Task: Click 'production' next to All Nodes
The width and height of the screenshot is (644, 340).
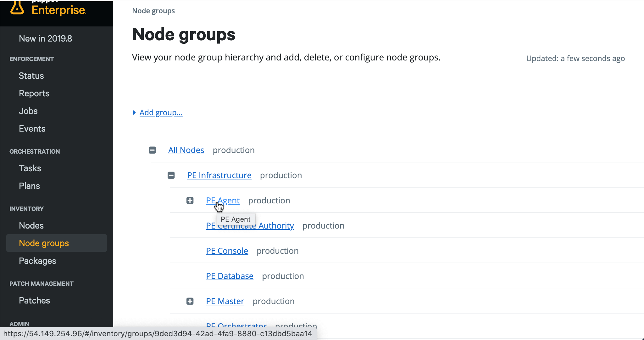Action: coord(234,150)
